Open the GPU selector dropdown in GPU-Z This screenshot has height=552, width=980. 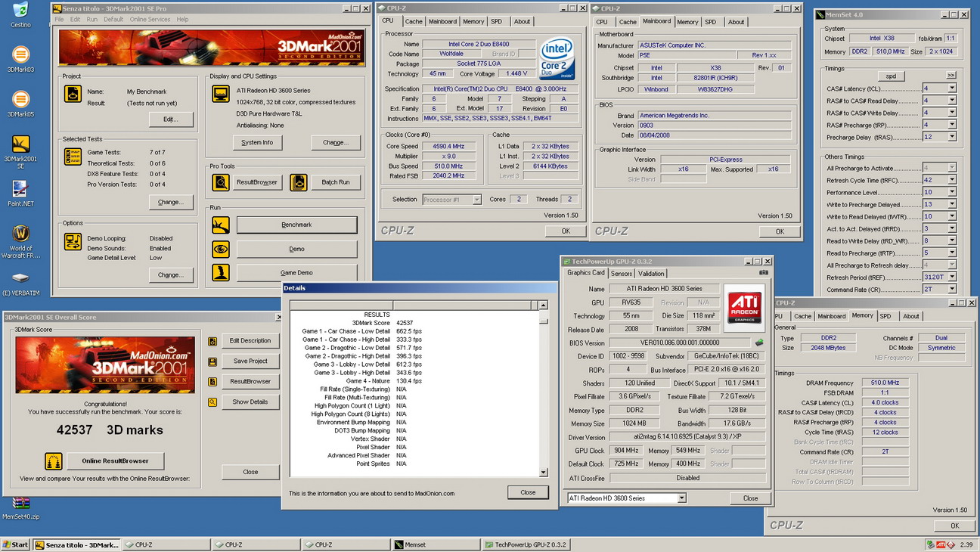tap(681, 498)
